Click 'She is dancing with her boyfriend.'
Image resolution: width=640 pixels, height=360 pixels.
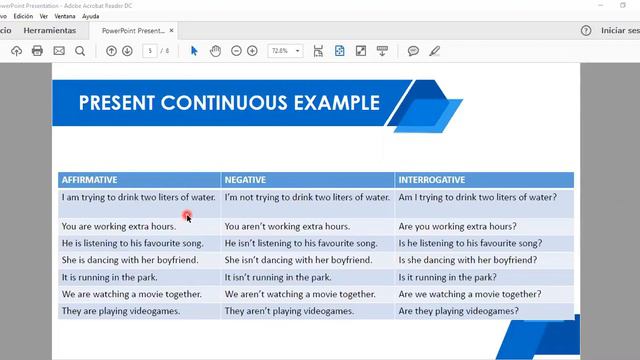130,260
